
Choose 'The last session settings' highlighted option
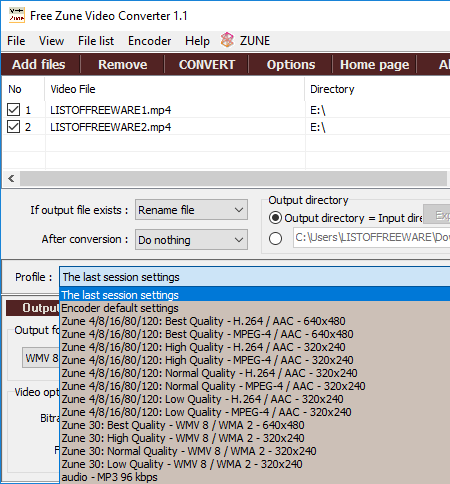pyautogui.click(x=255, y=295)
